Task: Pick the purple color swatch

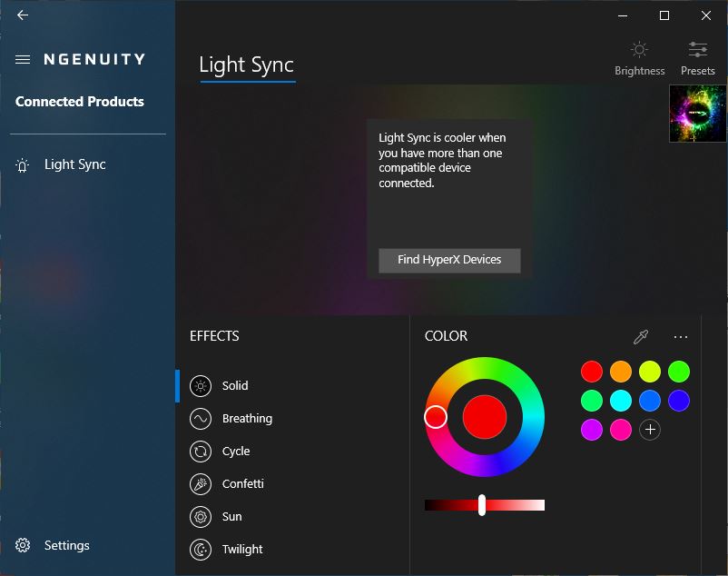Action: click(x=592, y=430)
